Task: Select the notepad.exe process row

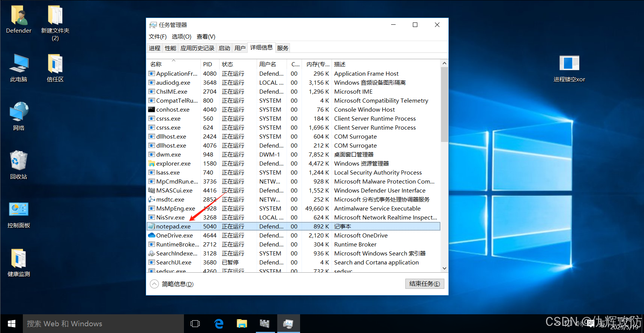Action: pyautogui.click(x=293, y=226)
